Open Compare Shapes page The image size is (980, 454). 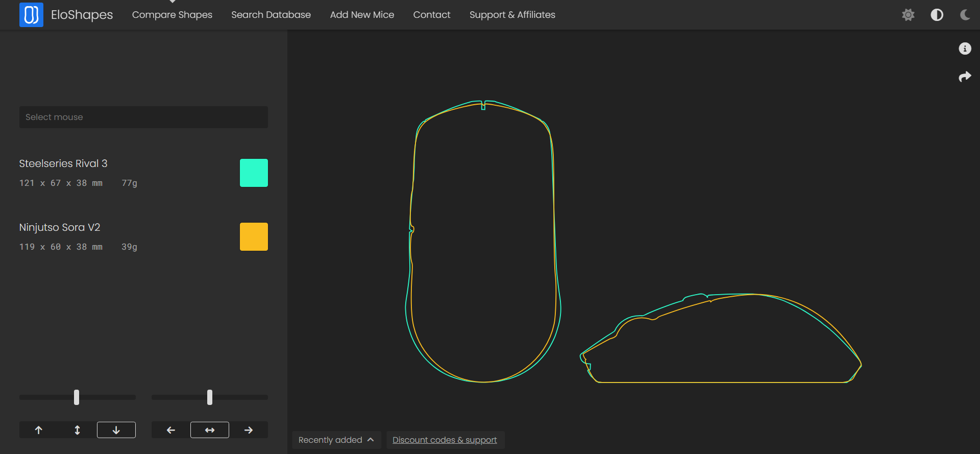click(172, 15)
